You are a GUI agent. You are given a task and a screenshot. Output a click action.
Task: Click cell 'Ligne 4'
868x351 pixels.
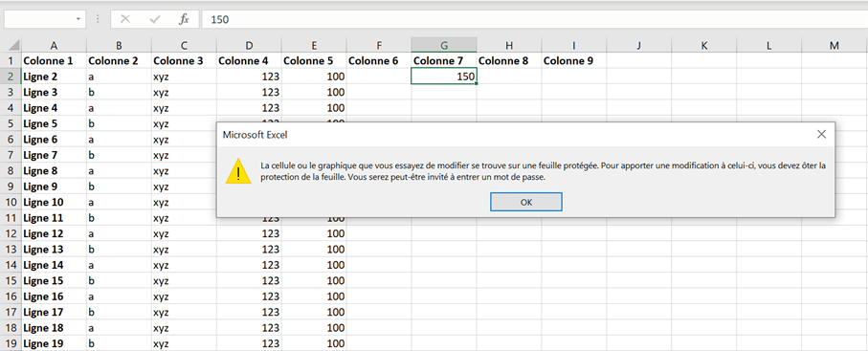[54, 108]
